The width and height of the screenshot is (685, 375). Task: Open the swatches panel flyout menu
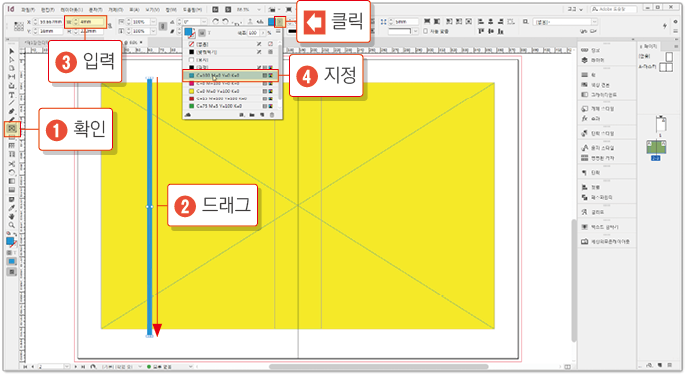278,32
